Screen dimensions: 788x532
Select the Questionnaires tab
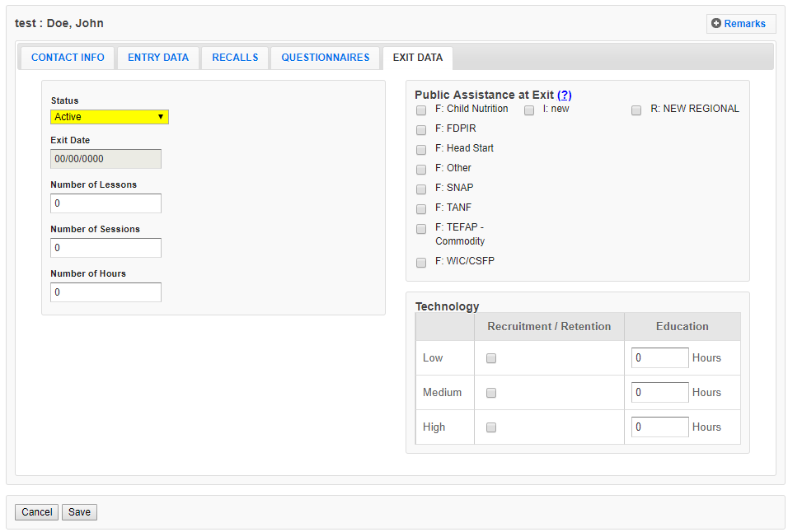coord(325,58)
